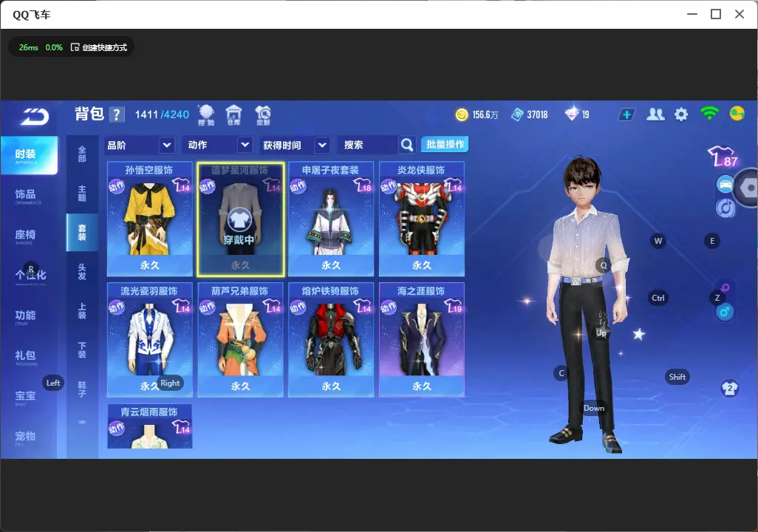Click the 创建快捷方式 shortcut button
The width and height of the screenshot is (758, 532).
[99, 47]
